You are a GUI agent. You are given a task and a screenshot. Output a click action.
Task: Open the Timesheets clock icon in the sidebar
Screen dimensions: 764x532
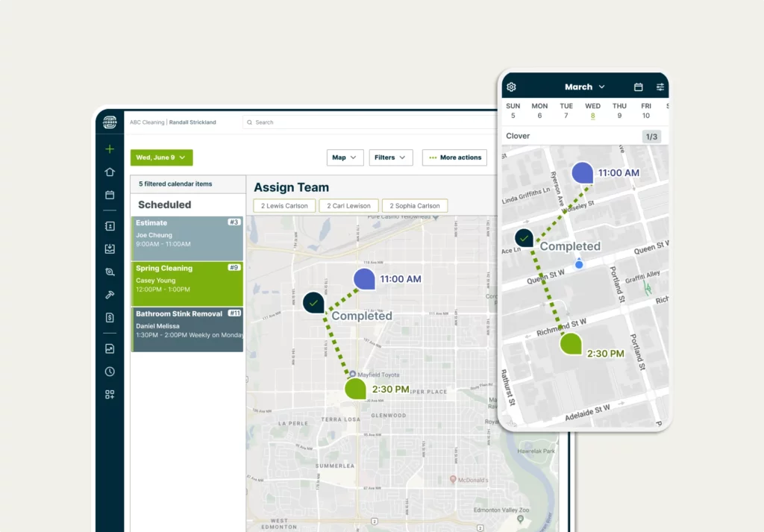click(110, 372)
